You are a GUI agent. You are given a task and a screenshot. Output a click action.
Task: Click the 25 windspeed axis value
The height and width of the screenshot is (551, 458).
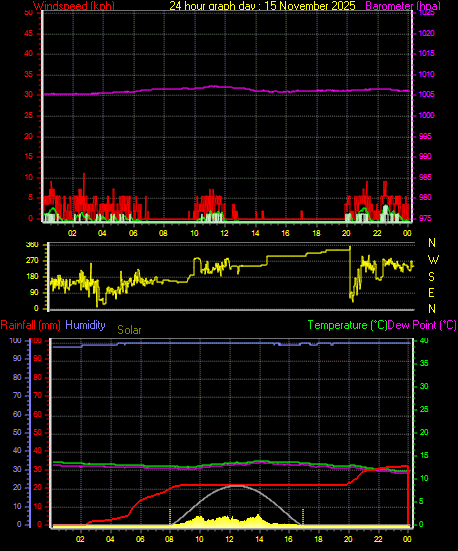[28, 115]
